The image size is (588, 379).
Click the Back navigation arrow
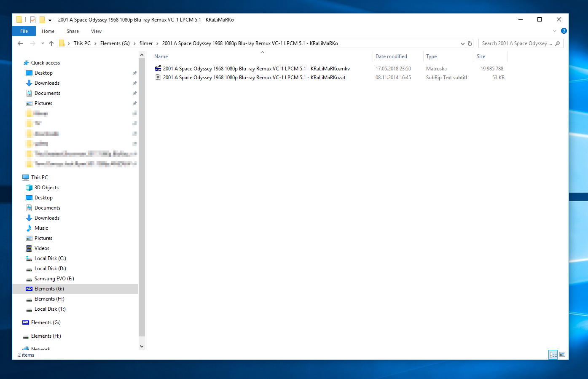pos(20,43)
